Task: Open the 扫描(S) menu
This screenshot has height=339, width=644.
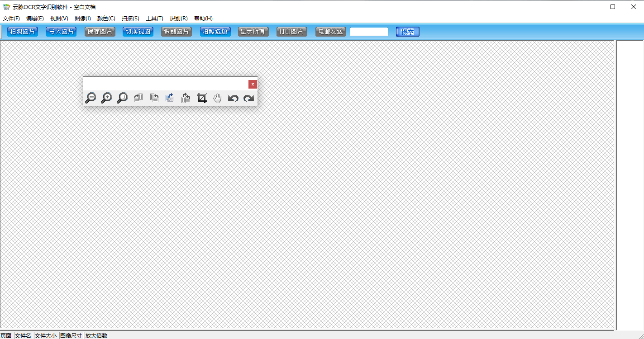Action: tap(130, 19)
